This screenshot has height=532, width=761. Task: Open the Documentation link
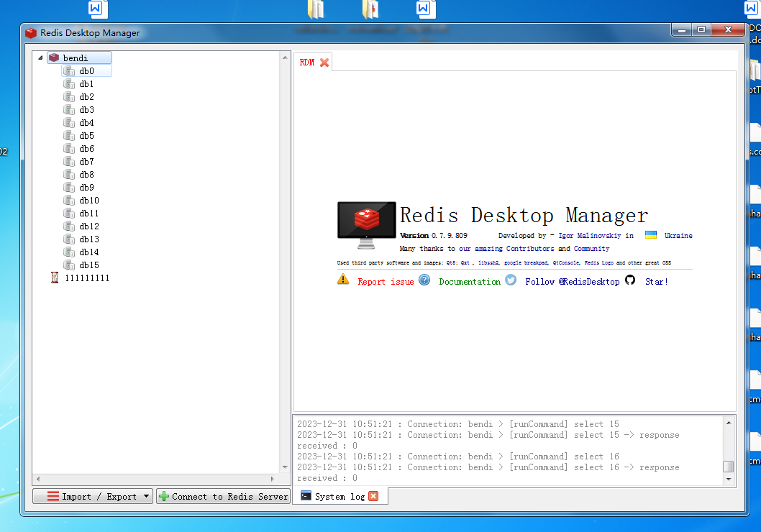click(470, 282)
